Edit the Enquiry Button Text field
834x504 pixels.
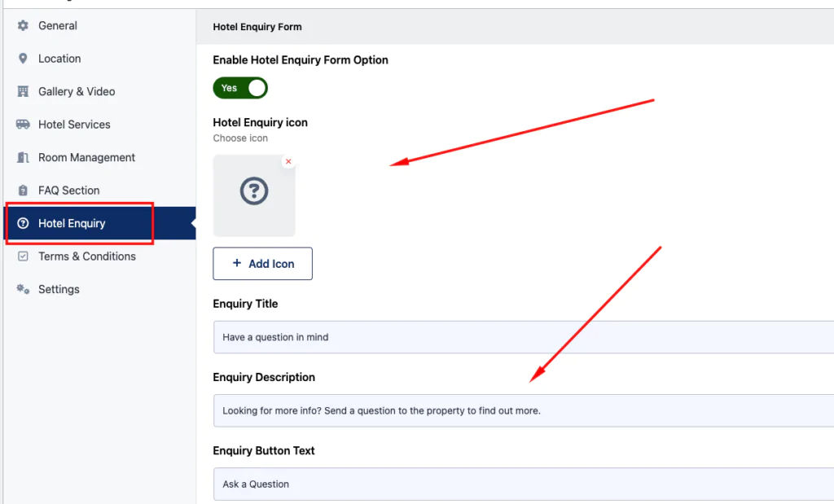524,484
